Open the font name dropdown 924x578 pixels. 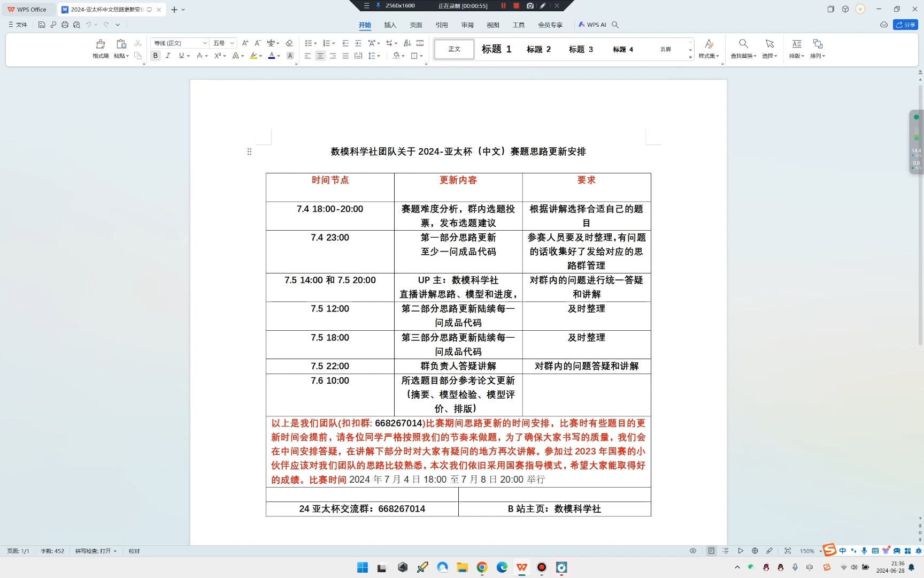[204, 43]
